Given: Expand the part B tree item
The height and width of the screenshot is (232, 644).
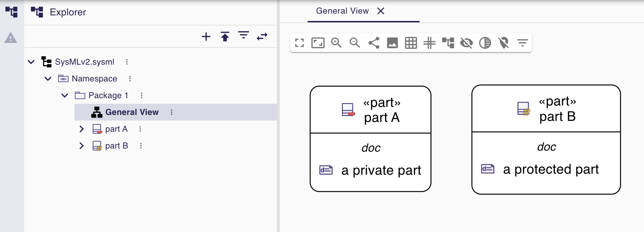Looking at the screenshot, I should (x=81, y=146).
